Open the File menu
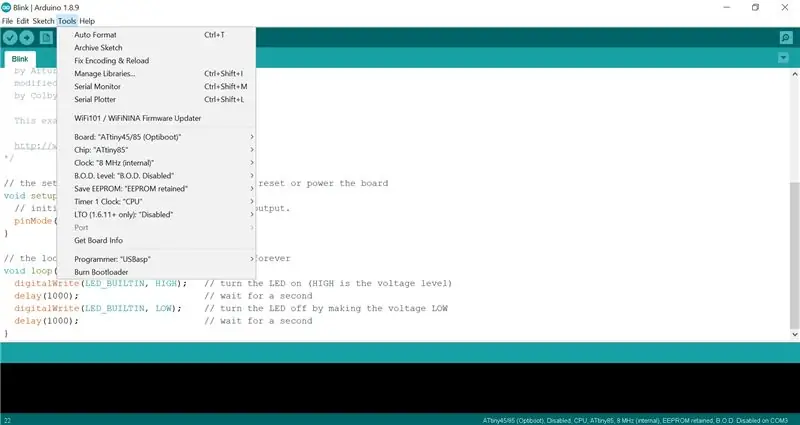The height and width of the screenshot is (425, 800). coord(7,21)
